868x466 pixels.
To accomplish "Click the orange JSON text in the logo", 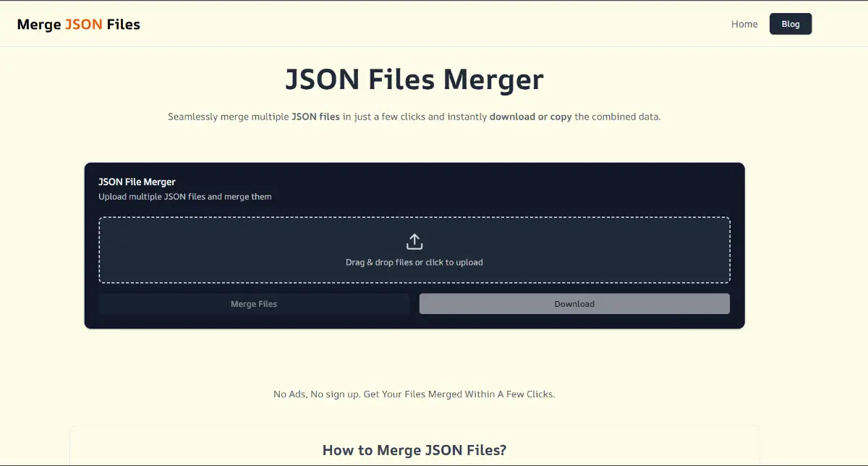I will point(85,24).
